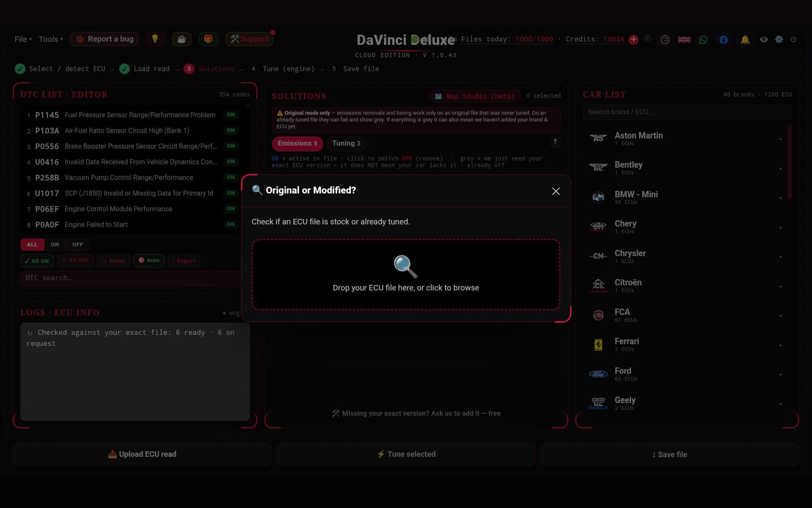Click the coffee cup icon
The width and height of the screenshot is (812, 508).
pos(182,39)
